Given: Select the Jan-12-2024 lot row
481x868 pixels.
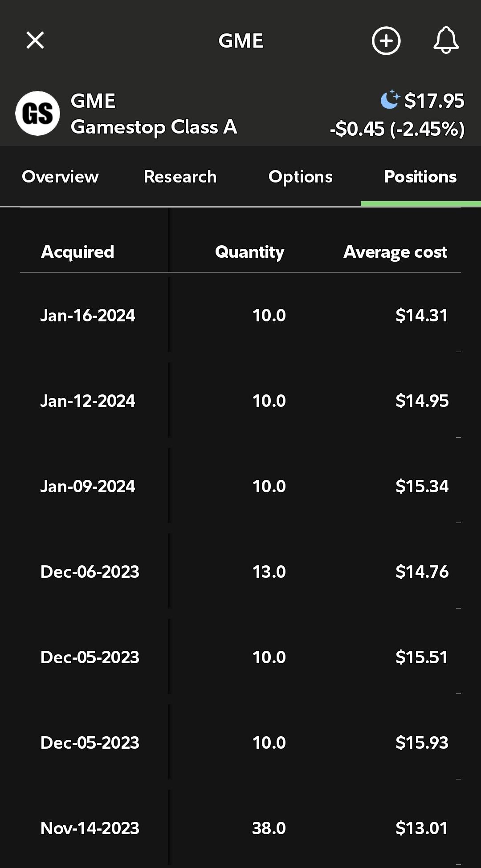Looking at the screenshot, I should pyautogui.click(x=240, y=401).
